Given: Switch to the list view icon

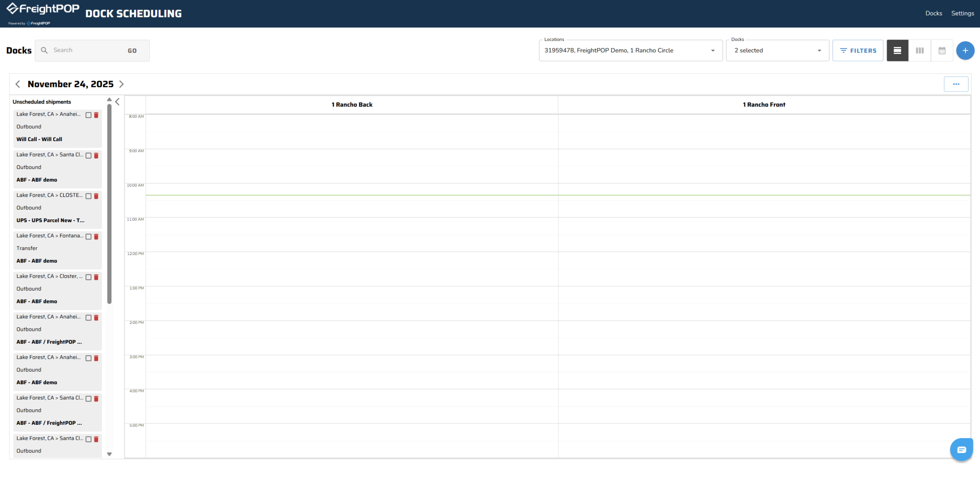Looking at the screenshot, I should 898,51.
